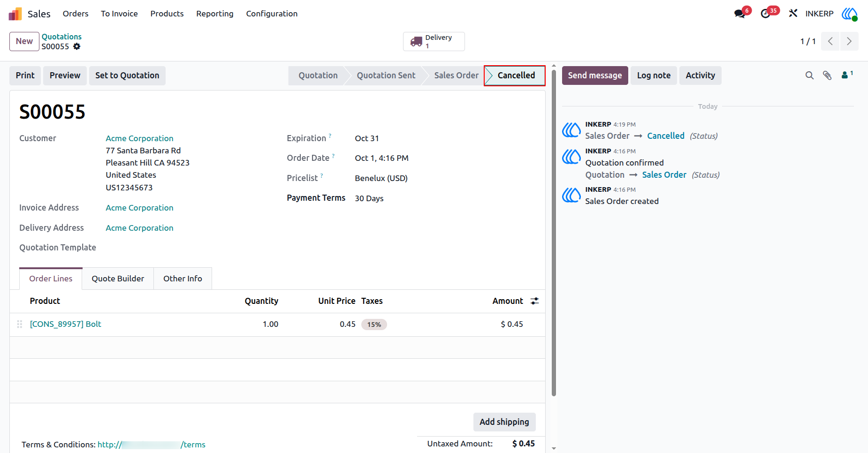Click the 15% tax tag
Screen dimensions: 868x453
[x=374, y=325]
